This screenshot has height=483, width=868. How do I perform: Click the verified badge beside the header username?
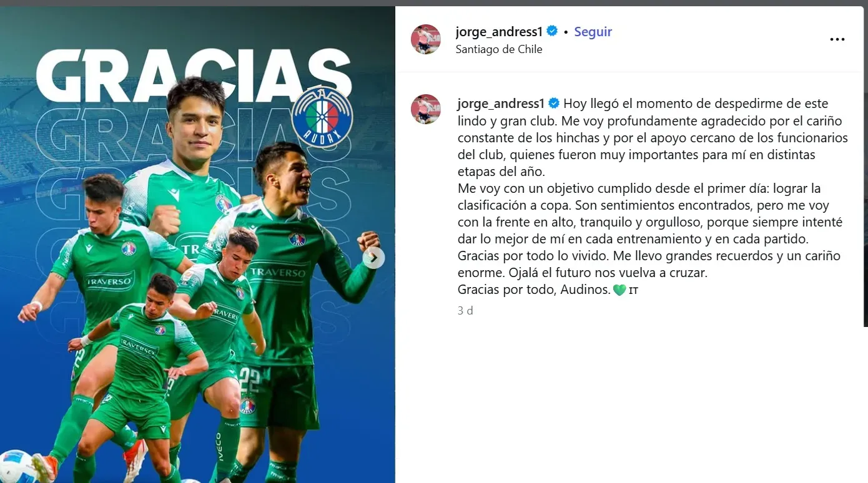click(x=552, y=31)
